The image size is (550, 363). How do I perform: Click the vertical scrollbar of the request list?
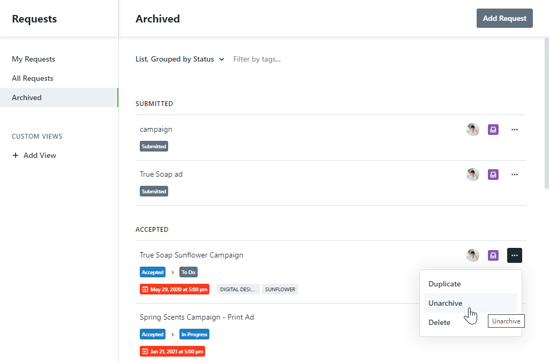546,113
